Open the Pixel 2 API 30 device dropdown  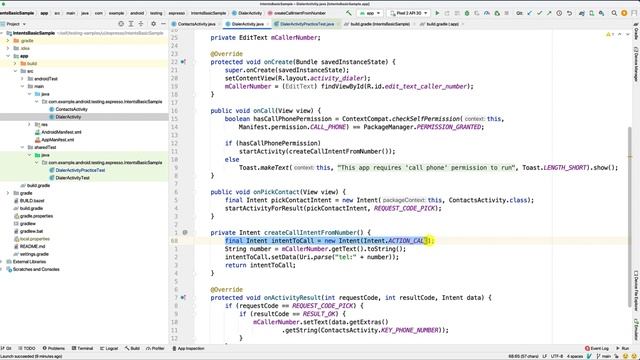point(408,13)
